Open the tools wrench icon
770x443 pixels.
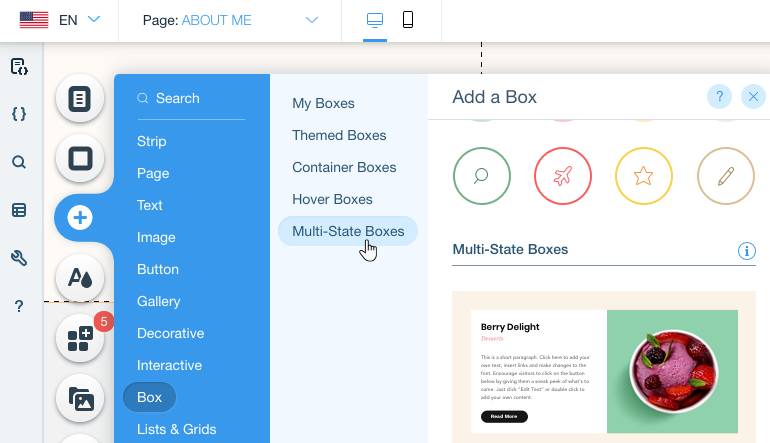tap(19, 258)
